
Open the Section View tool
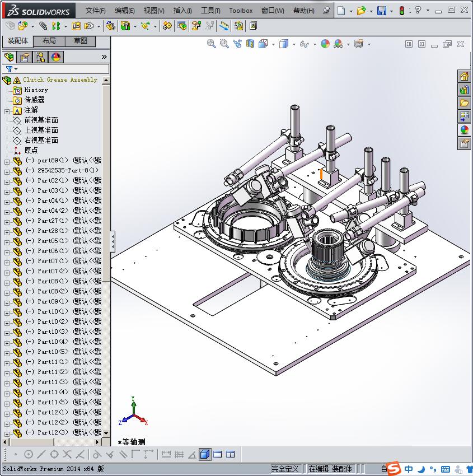pyautogui.click(x=250, y=44)
